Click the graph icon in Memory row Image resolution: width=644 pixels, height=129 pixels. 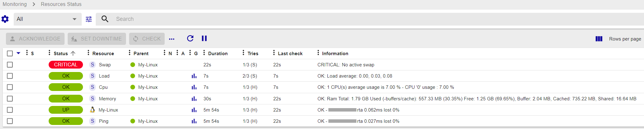click(x=194, y=99)
